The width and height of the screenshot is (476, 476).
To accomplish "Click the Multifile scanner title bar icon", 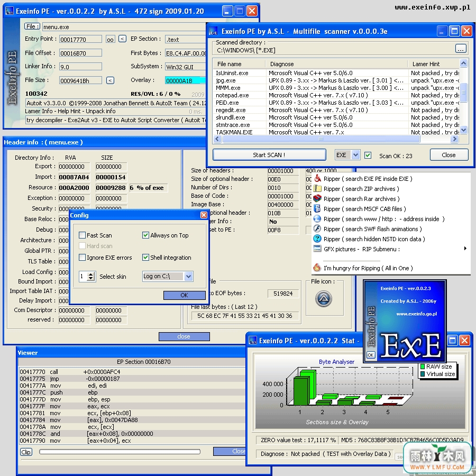I will tap(214, 31).
